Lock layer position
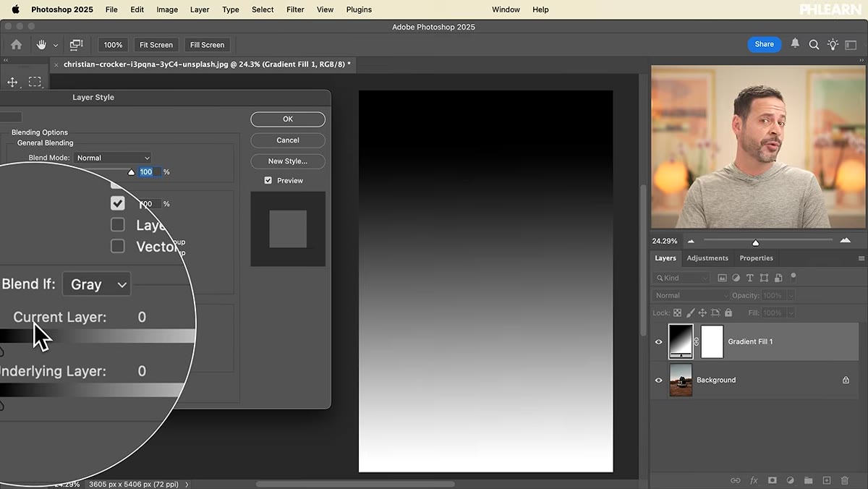 tap(702, 312)
